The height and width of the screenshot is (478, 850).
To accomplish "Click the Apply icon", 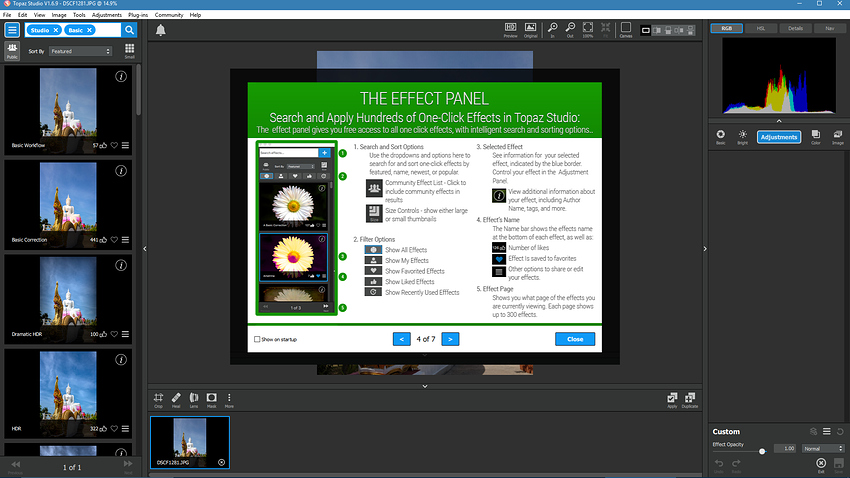I will pyautogui.click(x=672, y=400).
